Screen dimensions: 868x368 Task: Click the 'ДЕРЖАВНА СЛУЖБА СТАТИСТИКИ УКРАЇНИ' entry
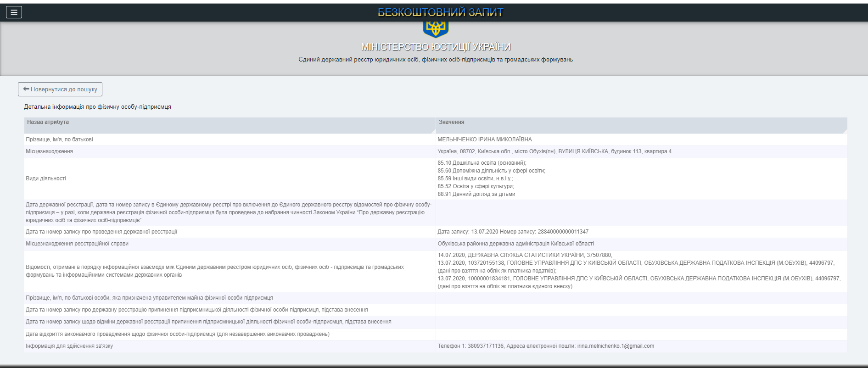526,255
